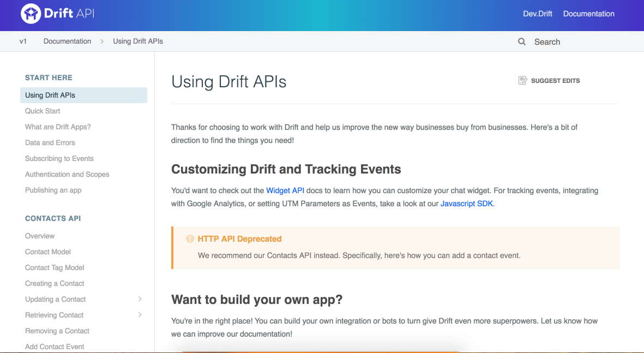The image size is (644, 353).
Task: Click the search magnifier icon
Action: click(x=522, y=41)
